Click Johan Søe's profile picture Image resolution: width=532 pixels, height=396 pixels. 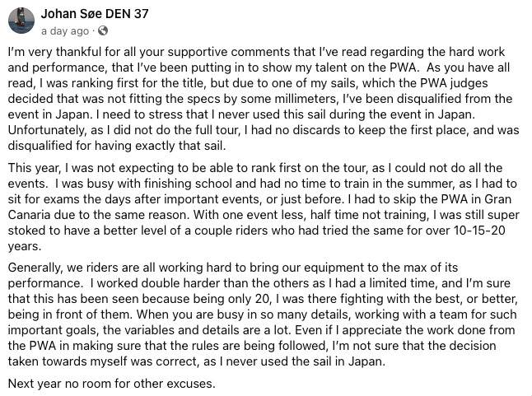(21, 21)
